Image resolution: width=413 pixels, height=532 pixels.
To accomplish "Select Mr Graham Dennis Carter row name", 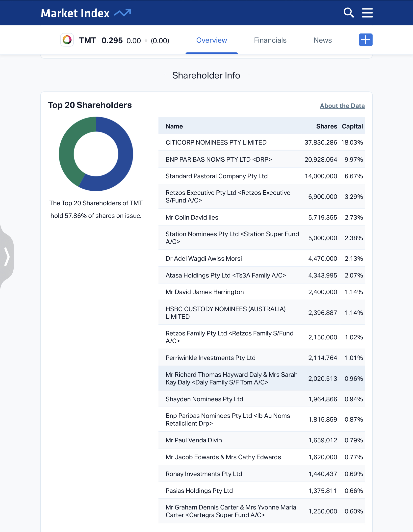I will pyautogui.click(x=231, y=511).
